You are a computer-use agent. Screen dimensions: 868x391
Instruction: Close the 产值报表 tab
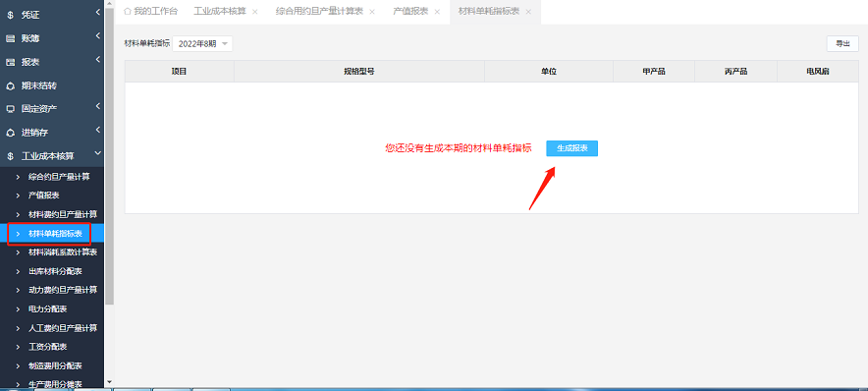(x=437, y=12)
